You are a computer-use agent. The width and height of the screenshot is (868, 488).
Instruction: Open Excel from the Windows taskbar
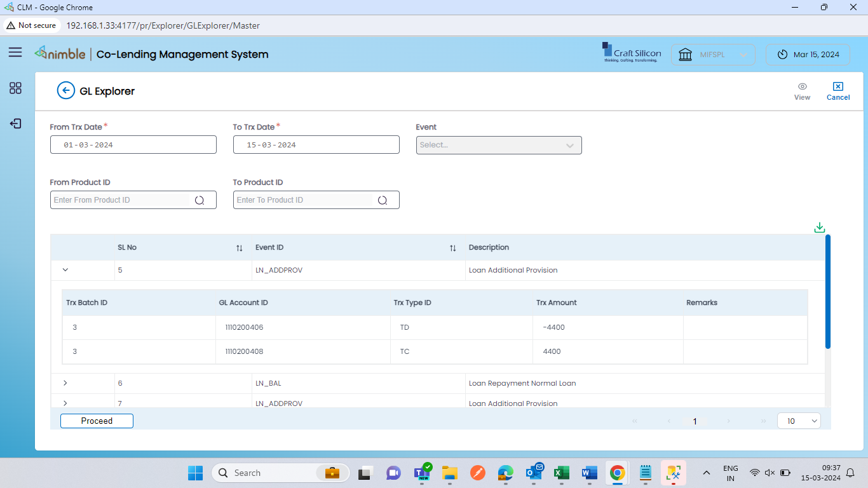(562, 473)
